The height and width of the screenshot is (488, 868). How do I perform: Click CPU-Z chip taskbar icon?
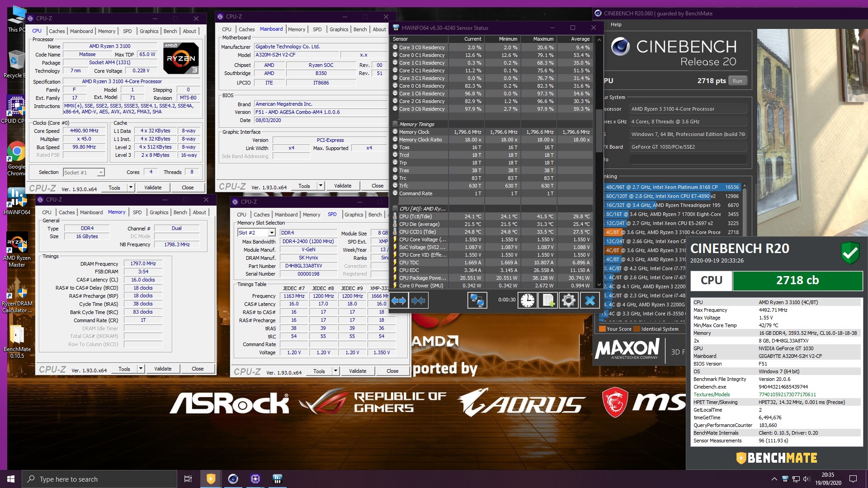pos(255,479)
